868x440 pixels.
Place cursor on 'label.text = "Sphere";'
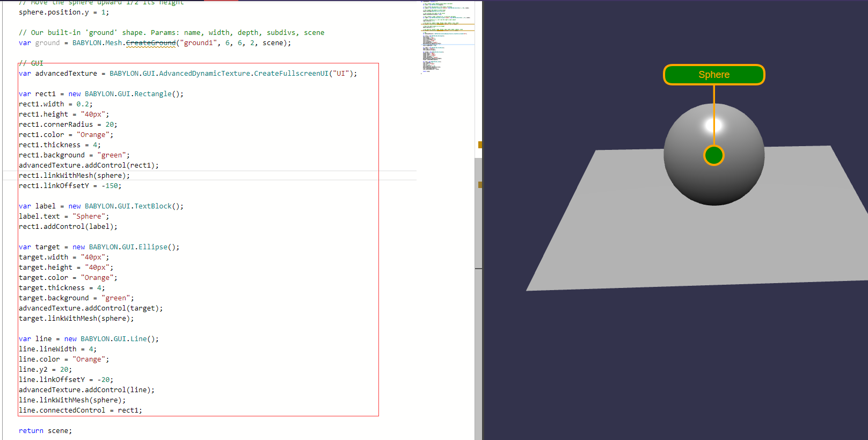tap(64, 217)
